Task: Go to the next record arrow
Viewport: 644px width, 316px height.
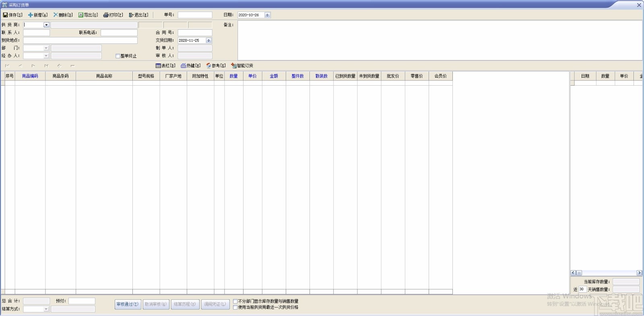Action: tap(33, 66)
